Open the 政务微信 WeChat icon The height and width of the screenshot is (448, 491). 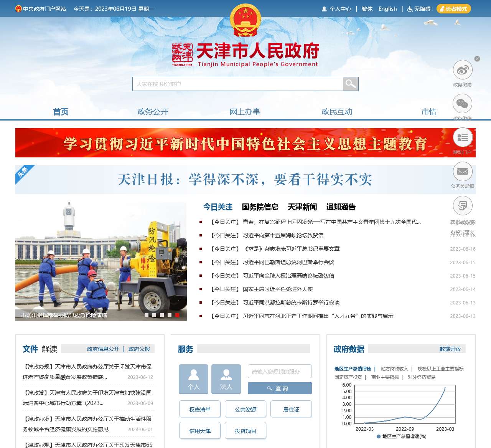point(463,103)
